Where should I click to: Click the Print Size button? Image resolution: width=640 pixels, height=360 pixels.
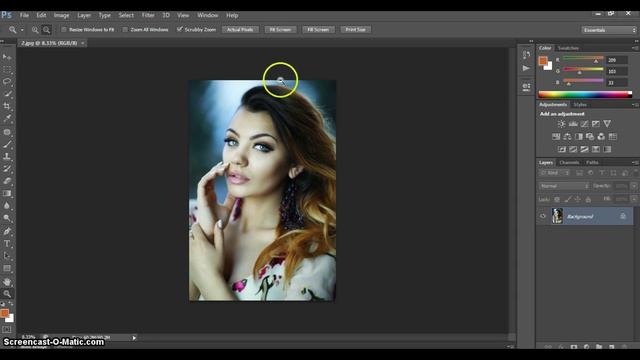[x=356, y=30]
